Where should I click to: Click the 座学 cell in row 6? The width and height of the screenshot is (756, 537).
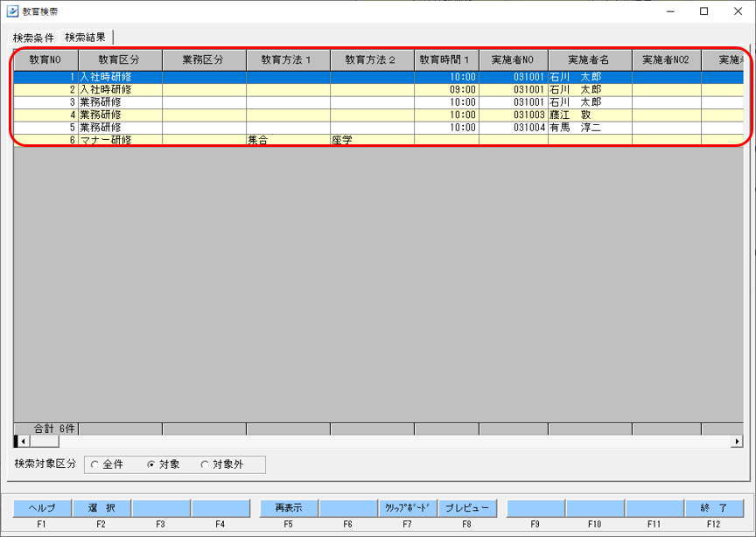(x=372, y=140)
